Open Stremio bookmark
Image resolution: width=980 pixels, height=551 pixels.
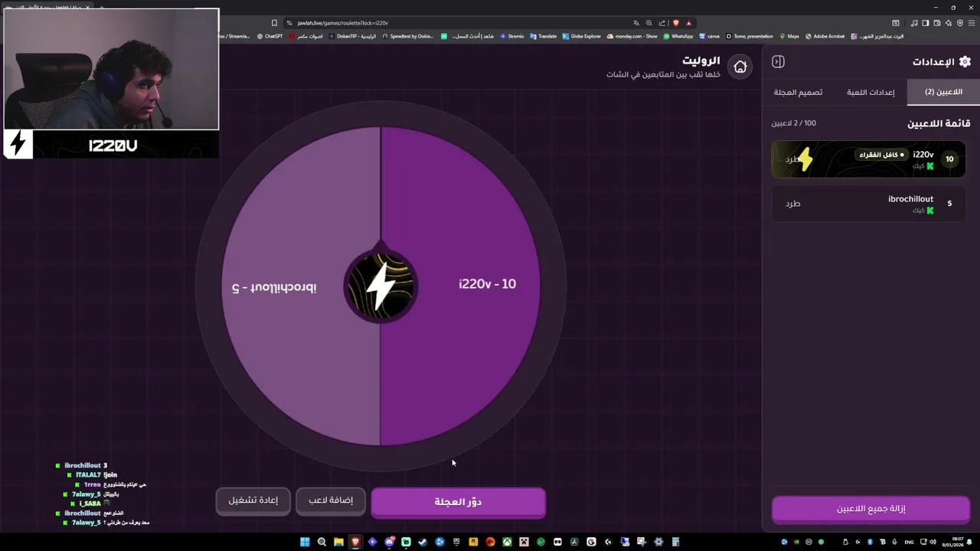512,36
